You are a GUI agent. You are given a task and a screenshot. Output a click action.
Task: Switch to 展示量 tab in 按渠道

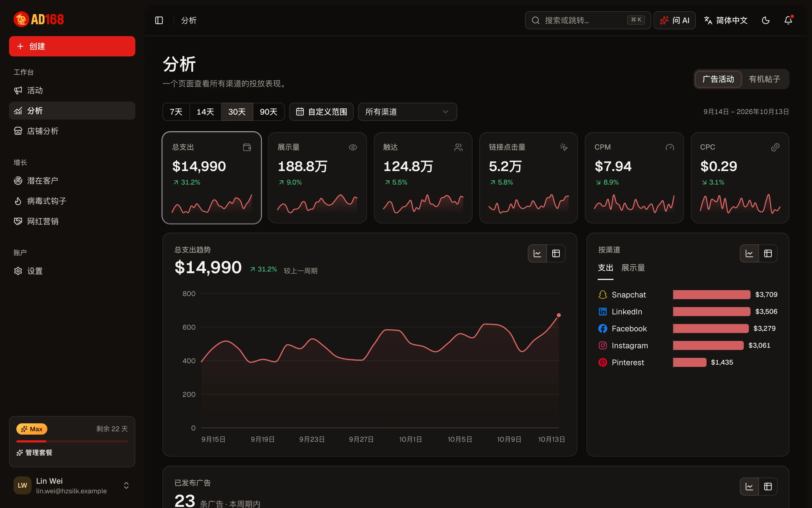(x=633, y=268)
